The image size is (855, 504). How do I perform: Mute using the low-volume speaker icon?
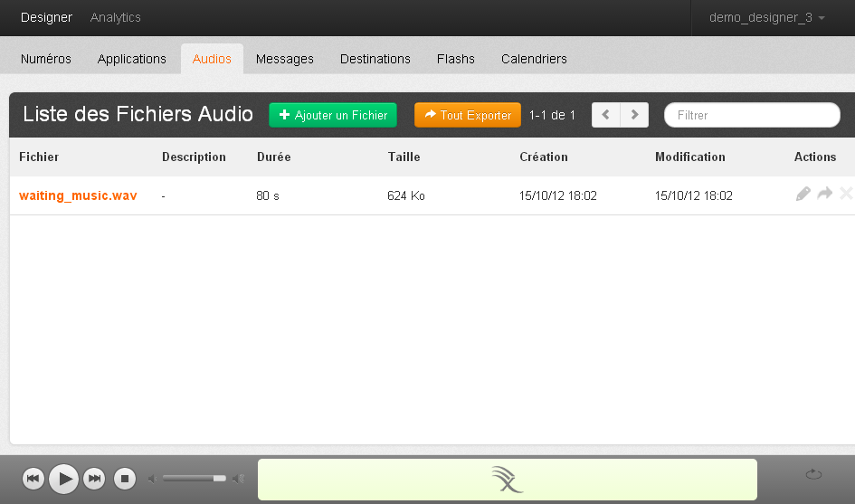click(152, 479)
